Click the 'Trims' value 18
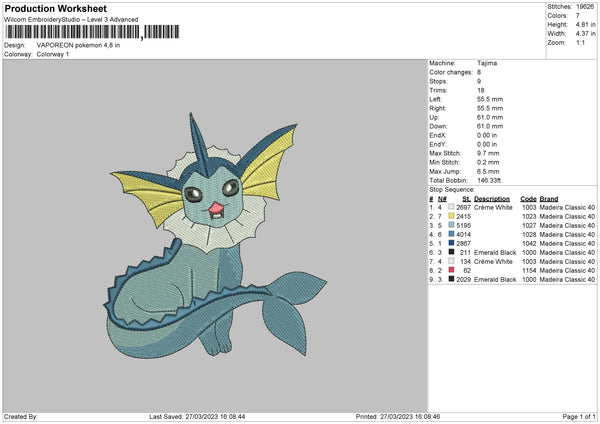This screenshot has width=600, height=424. point(481,90)
